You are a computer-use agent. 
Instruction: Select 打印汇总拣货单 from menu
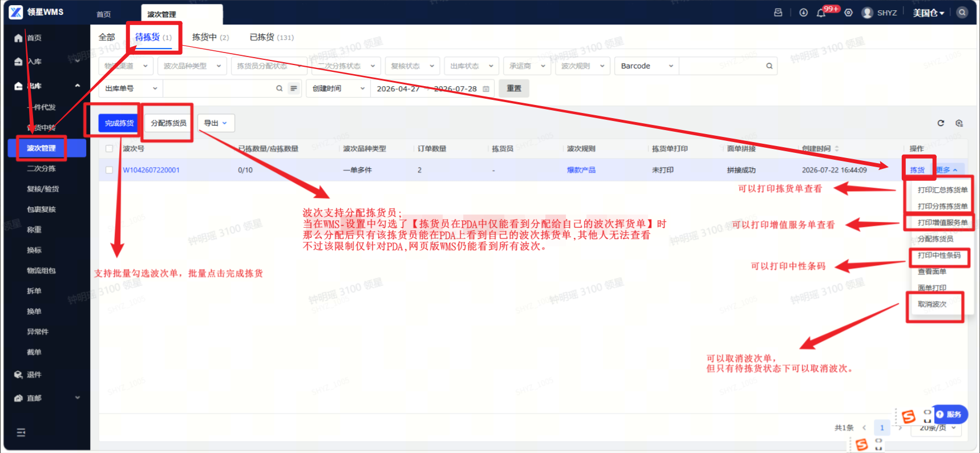(x=942, y=190)
